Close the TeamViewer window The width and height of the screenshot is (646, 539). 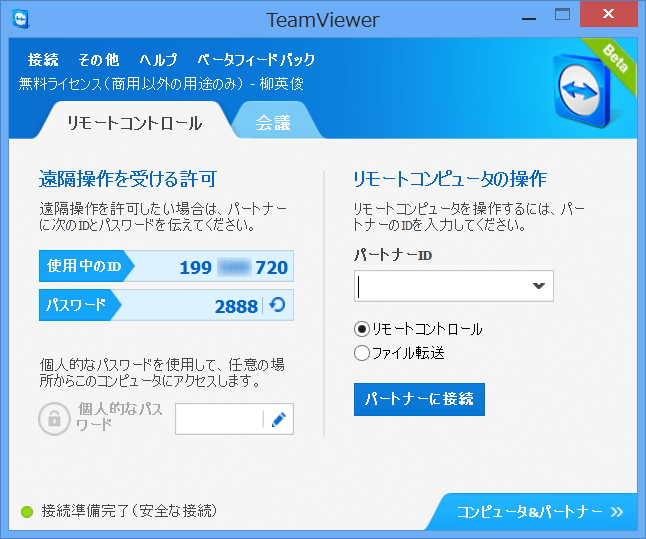(x=609, y=14)
